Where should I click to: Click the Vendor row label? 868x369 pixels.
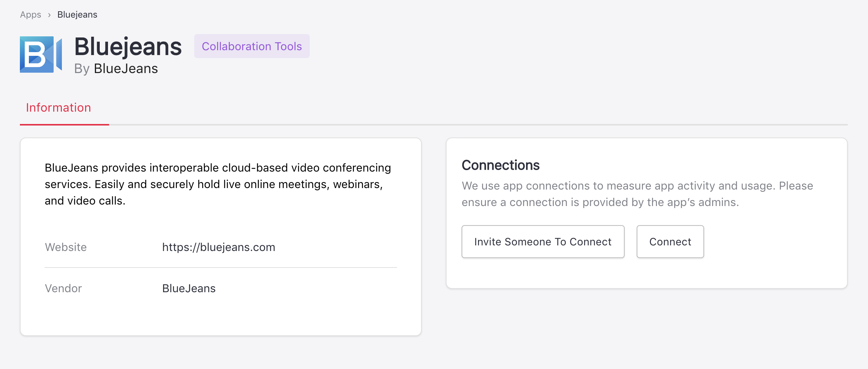click(63, 288)
